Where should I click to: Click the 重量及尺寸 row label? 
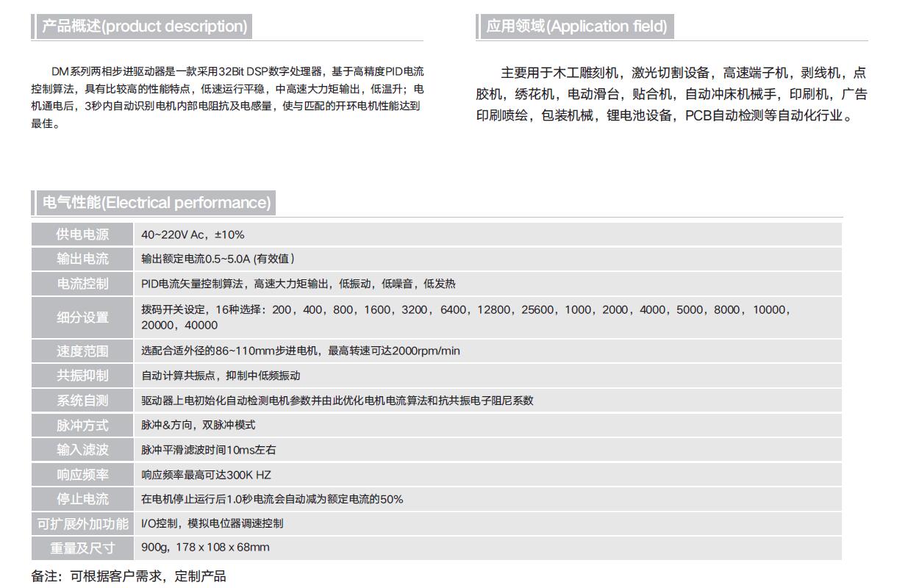pos(82,548)
